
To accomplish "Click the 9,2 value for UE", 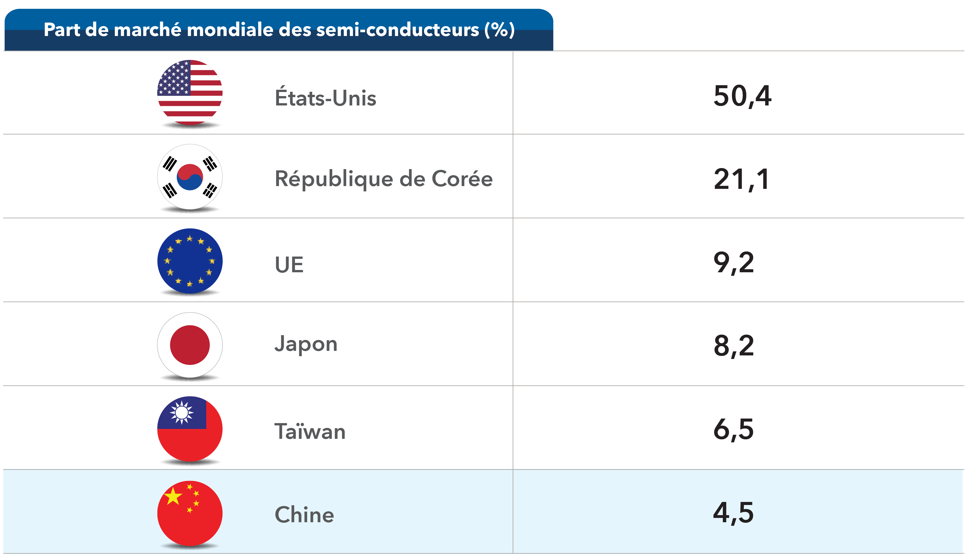I will click(734, 263).
